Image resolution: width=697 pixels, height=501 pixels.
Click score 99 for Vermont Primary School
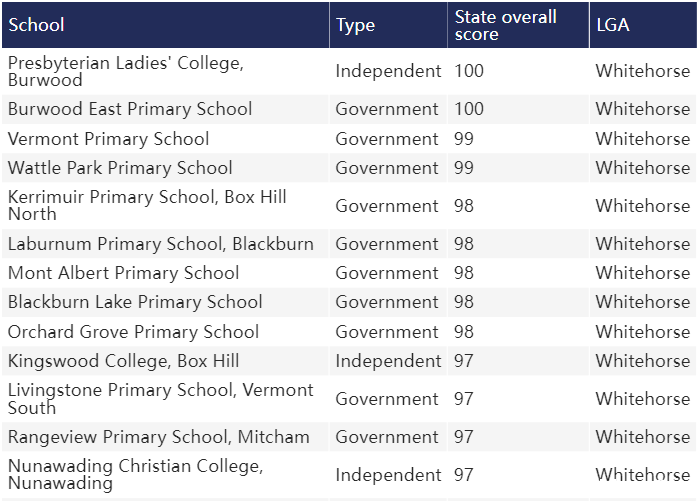click(464, 139)
